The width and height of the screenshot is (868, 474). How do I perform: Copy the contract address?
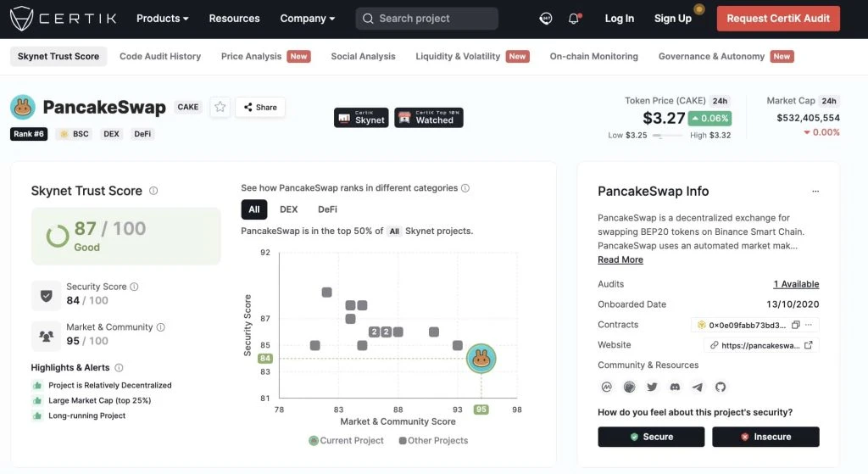click(x=795, y=325)
